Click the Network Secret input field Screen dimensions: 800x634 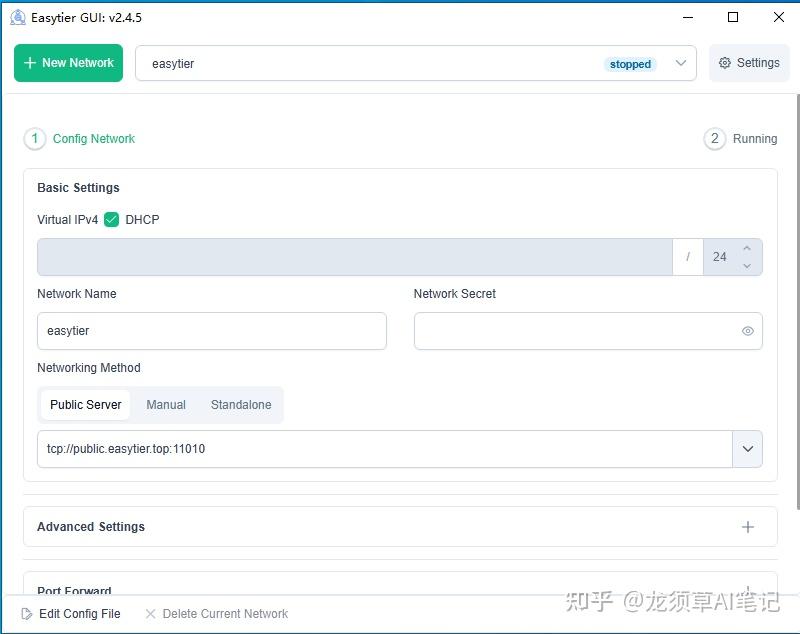click(588, 331)
